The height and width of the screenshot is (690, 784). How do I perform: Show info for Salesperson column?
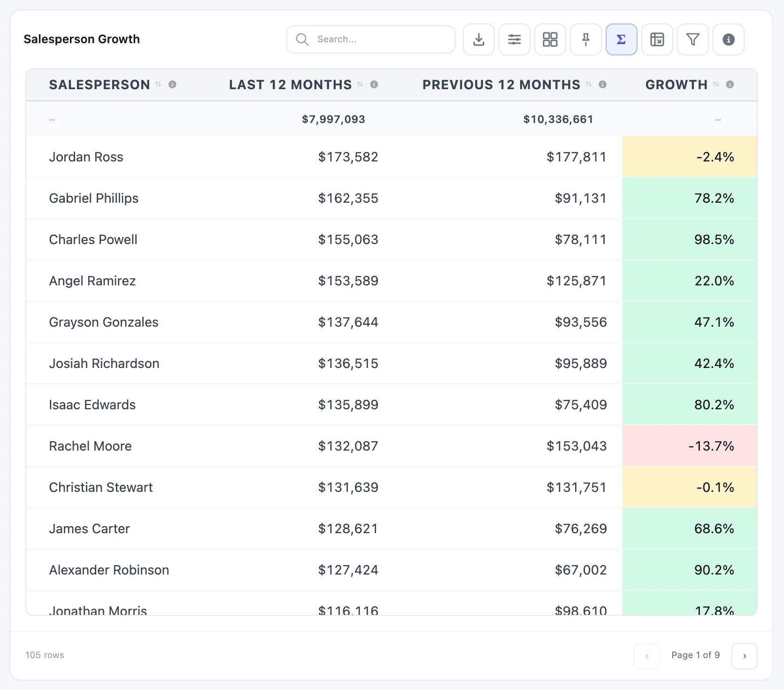[x=172, y=84]
